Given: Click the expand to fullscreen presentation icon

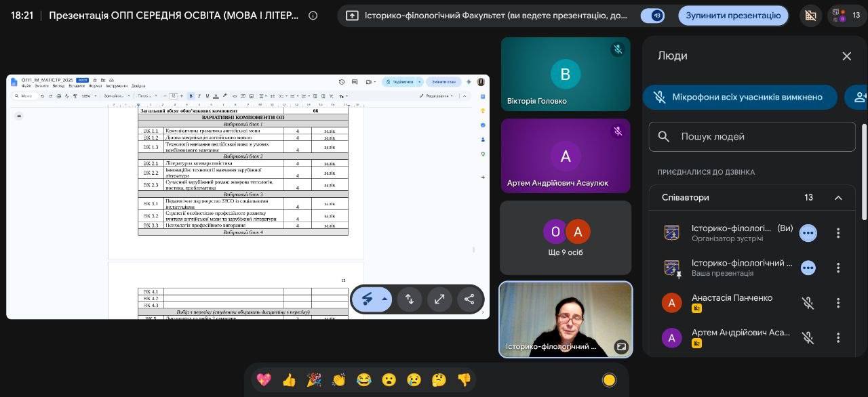Looking at the screenshot, I should [x=439, y=299].
